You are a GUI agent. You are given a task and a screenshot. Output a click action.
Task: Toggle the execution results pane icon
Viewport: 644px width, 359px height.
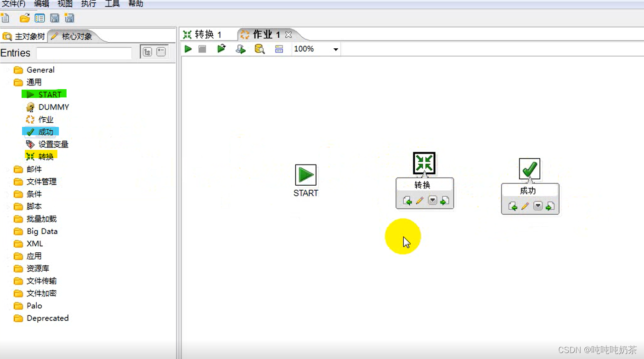coord(279,49)
